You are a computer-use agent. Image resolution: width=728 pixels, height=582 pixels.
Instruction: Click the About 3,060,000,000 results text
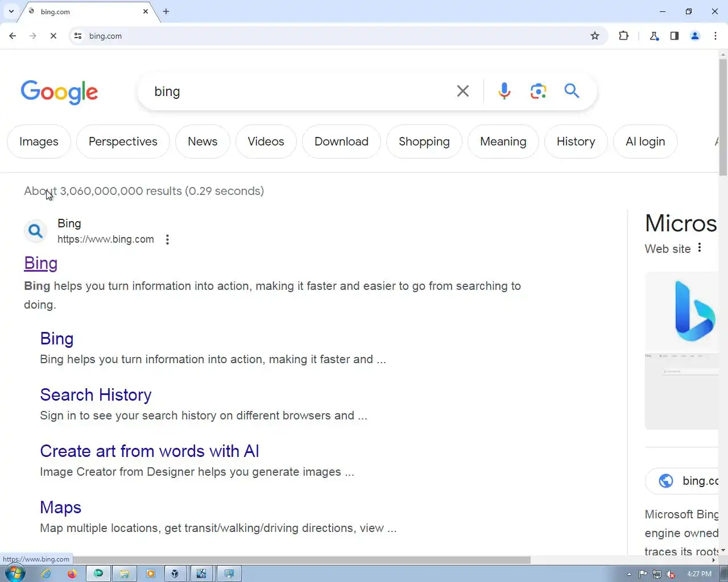(144, 191)
